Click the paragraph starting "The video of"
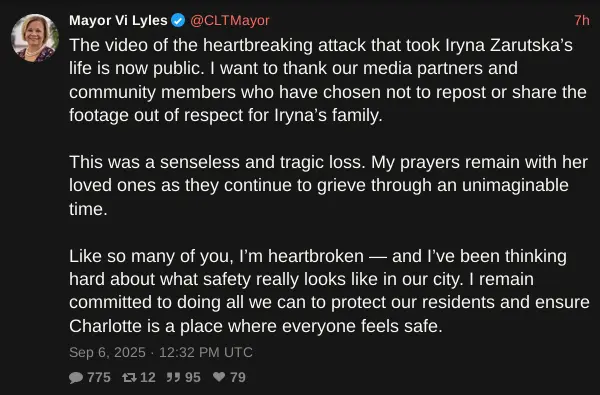Viewport: 600px width, 395px height. tap(328, 80)
